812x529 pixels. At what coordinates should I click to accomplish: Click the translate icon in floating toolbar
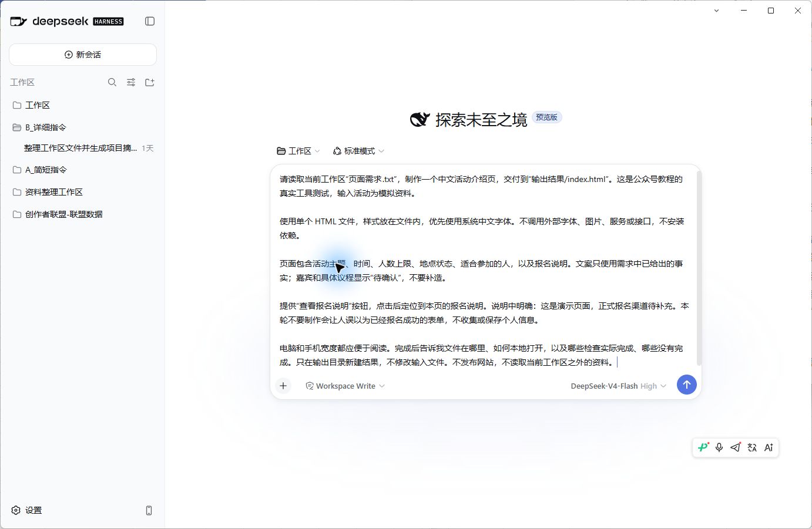[752, 447]
